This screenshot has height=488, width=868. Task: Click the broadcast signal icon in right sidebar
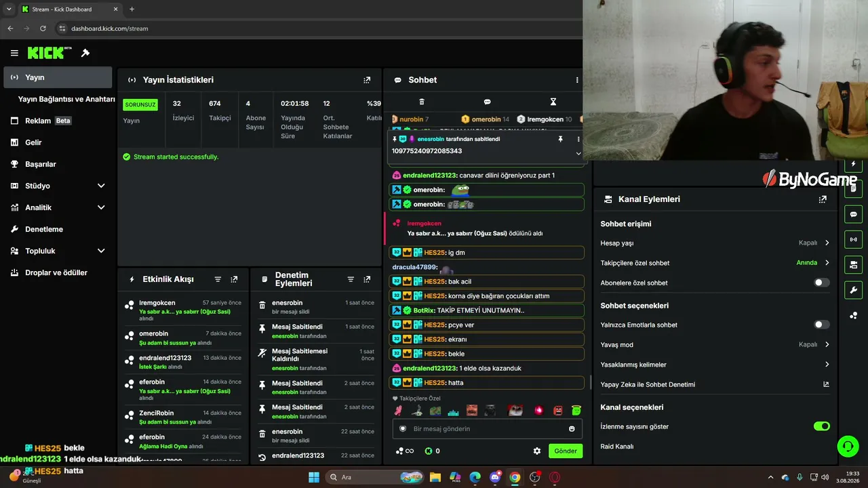click(x=853, y=239)
